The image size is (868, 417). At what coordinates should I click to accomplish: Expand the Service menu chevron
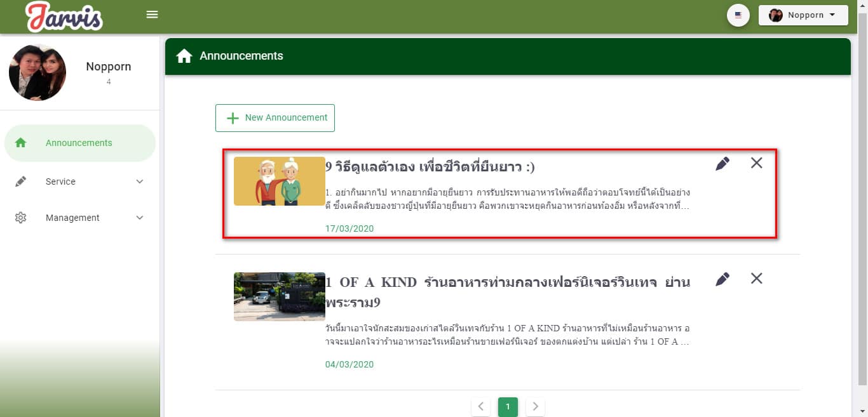tap(140, 182)
